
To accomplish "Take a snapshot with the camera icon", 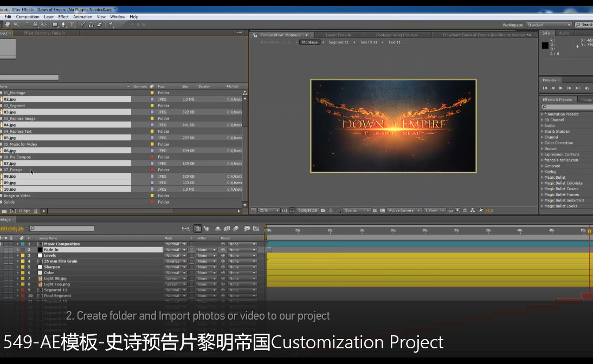I will click(x=323, y=211).
